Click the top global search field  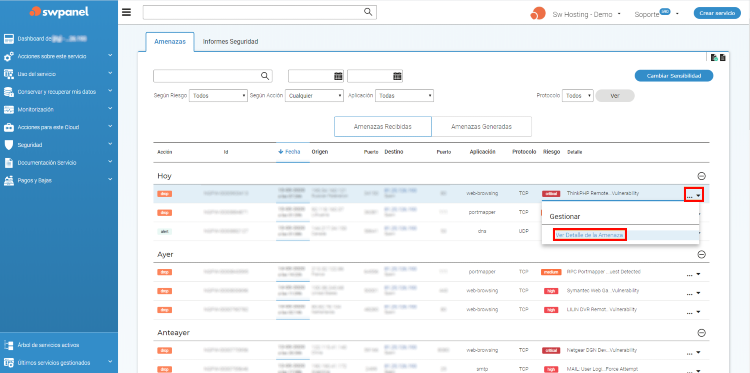point(260,12)
